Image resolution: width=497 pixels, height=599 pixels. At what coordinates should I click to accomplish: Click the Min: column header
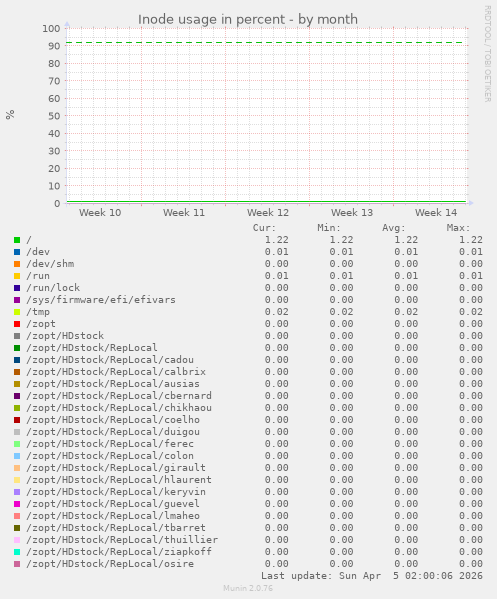pos(329,228)
